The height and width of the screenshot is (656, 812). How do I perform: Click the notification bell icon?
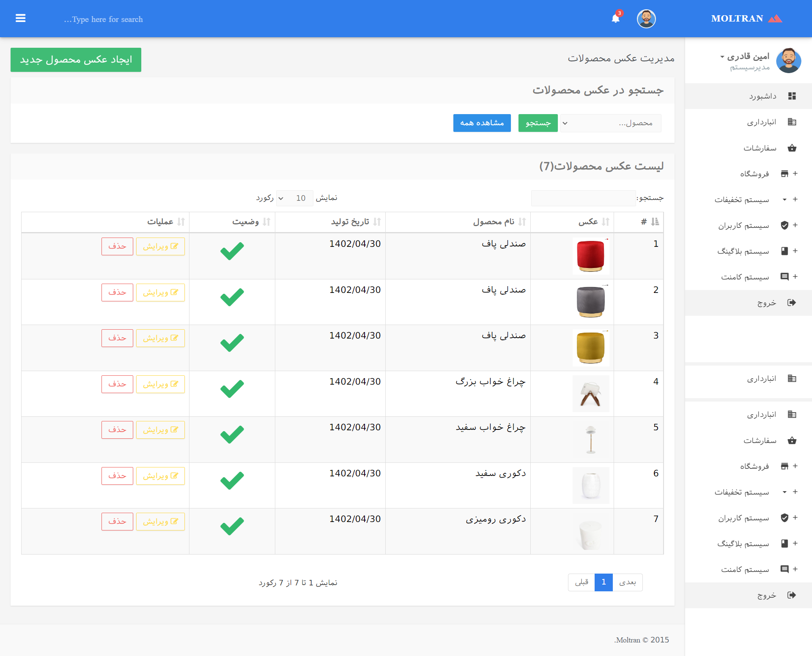click(x=615, y=19)
